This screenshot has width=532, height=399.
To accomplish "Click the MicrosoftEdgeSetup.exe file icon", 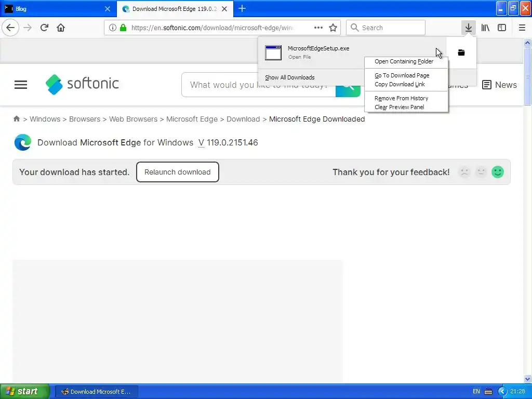I will tap(273, 52).
